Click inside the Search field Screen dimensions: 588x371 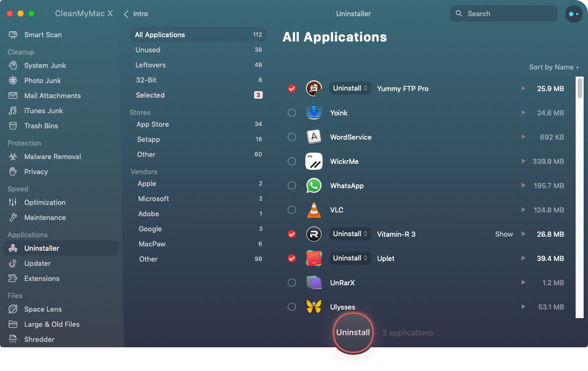click(503, 14)
